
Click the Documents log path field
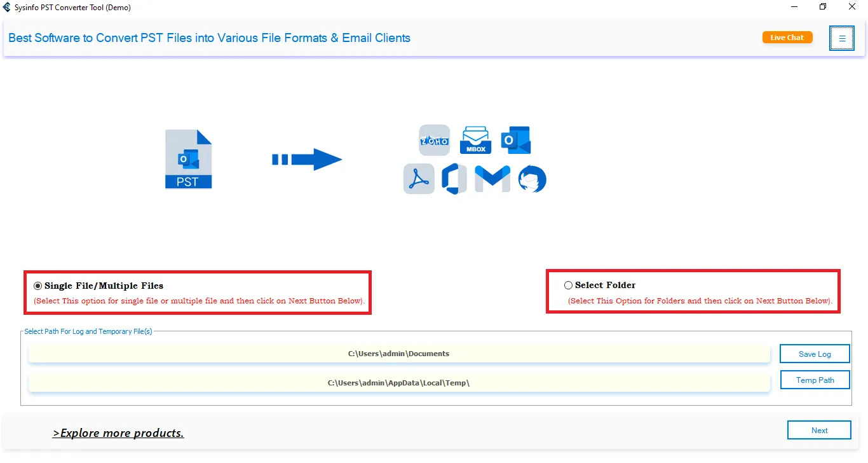click(399, 354)
